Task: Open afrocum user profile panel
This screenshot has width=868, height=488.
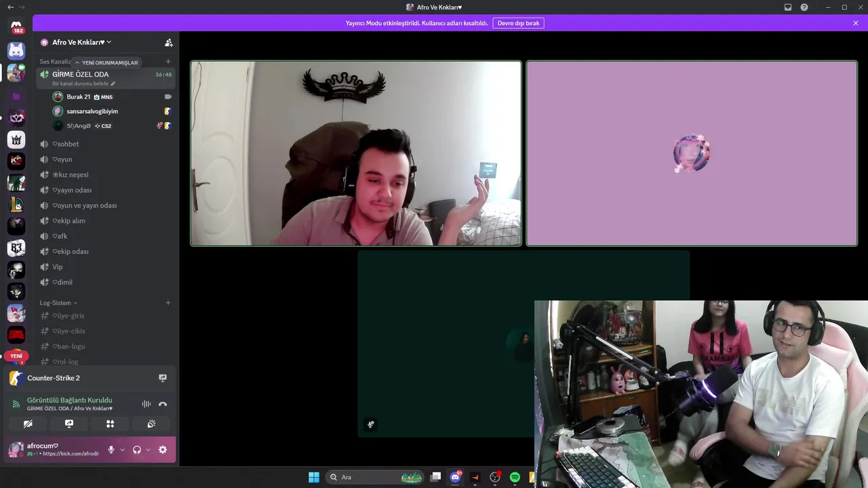Action: click(x=53, y=449)
